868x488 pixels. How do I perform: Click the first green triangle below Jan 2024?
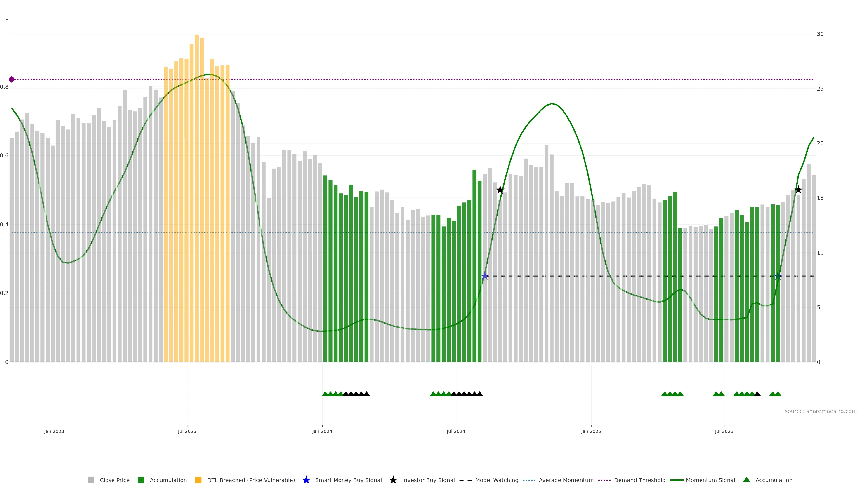[325, 394]
